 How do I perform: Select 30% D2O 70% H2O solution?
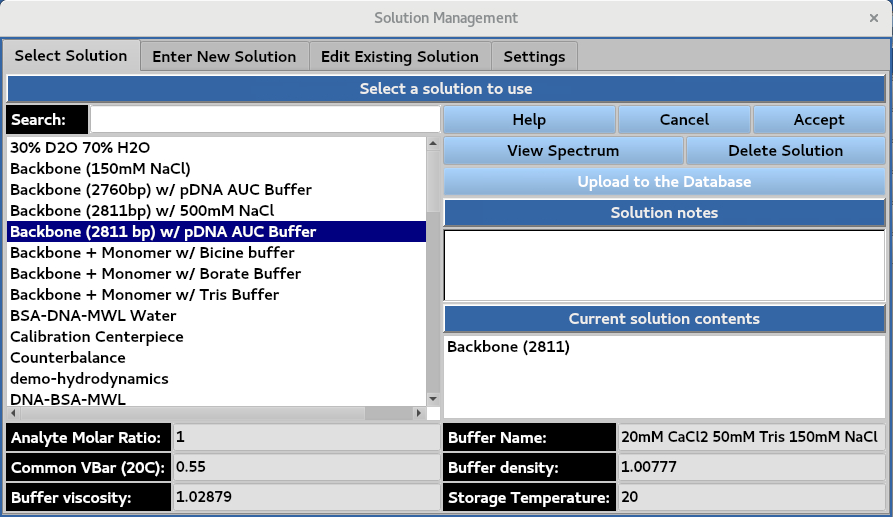pyautogui.click(x=80, y=147)
